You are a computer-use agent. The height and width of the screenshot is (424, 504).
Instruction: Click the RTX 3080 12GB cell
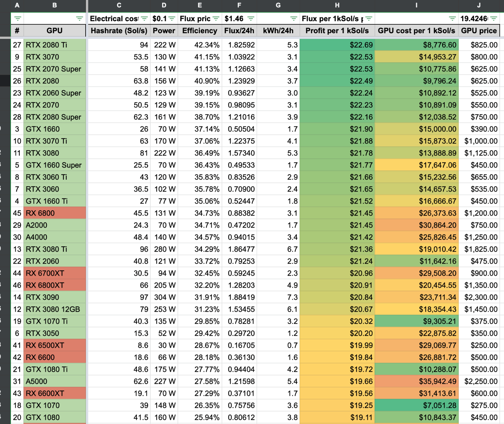[x=54, y=309]
